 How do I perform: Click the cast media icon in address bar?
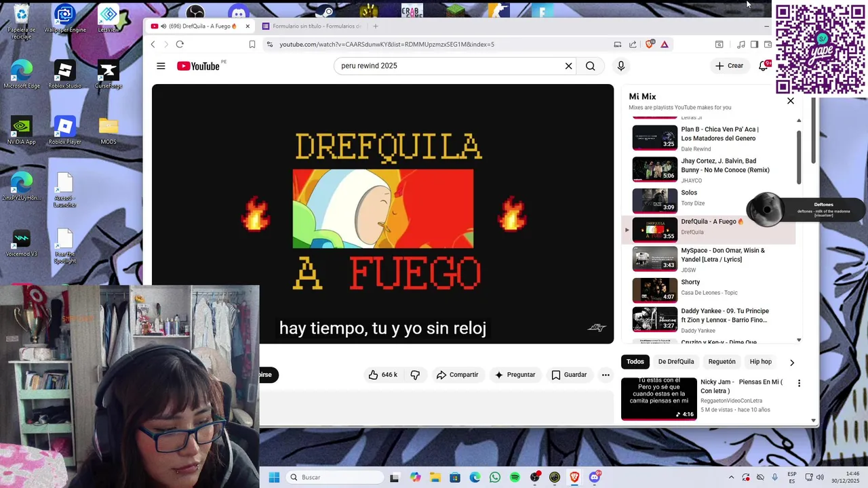point(617,44)
